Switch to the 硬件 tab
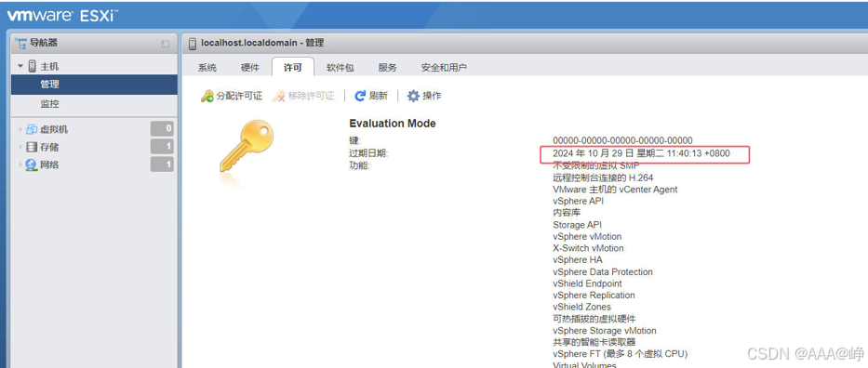Screen dimensions: 868x368 (x=250, y=68)
